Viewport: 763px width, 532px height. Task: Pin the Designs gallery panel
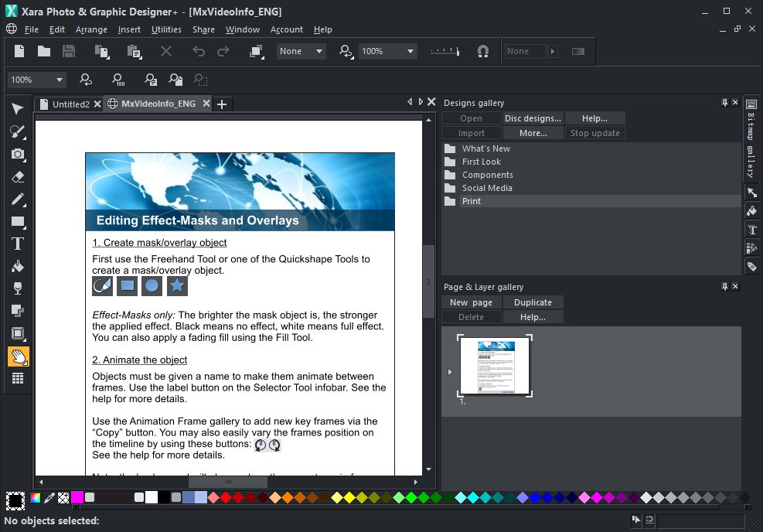coord(724,103)
